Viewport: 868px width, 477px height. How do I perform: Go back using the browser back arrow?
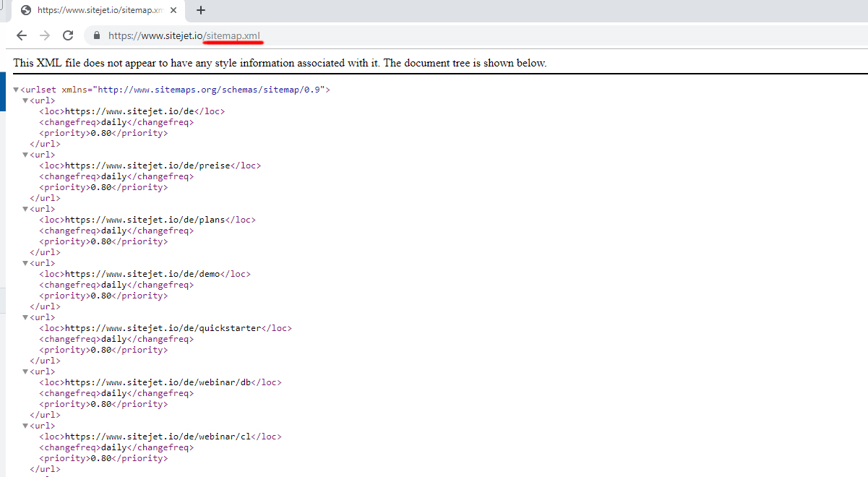22,35
